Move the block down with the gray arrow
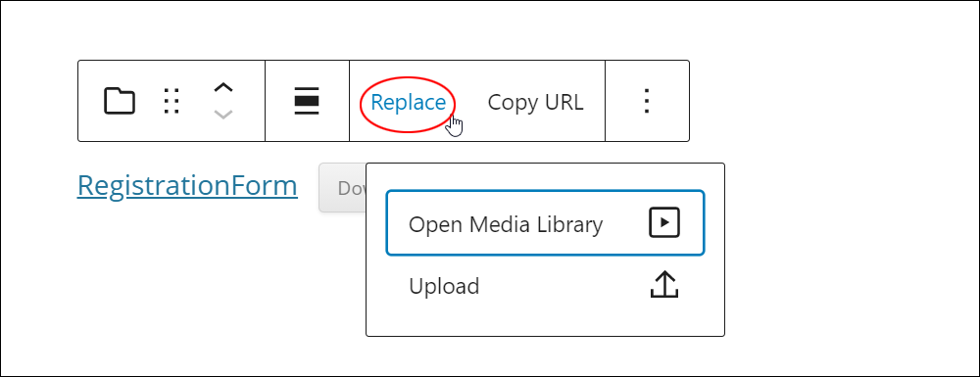Image resolution: width=980 pixels, height=377 pixels. tap(223, 115)
